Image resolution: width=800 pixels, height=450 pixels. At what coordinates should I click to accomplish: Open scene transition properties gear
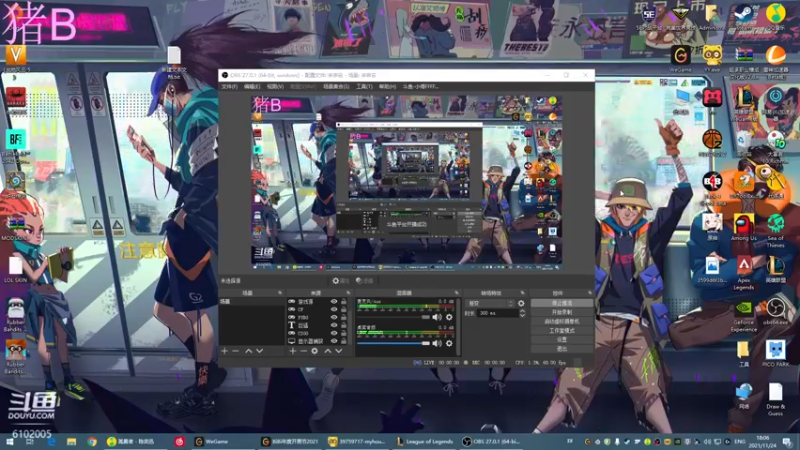(521, 303)
